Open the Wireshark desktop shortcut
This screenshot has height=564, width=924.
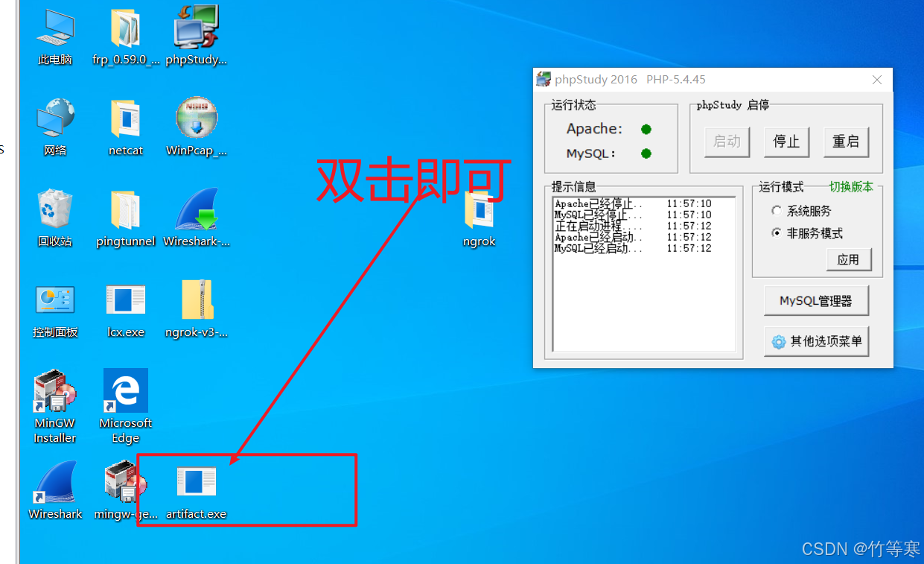click(55, 484)
